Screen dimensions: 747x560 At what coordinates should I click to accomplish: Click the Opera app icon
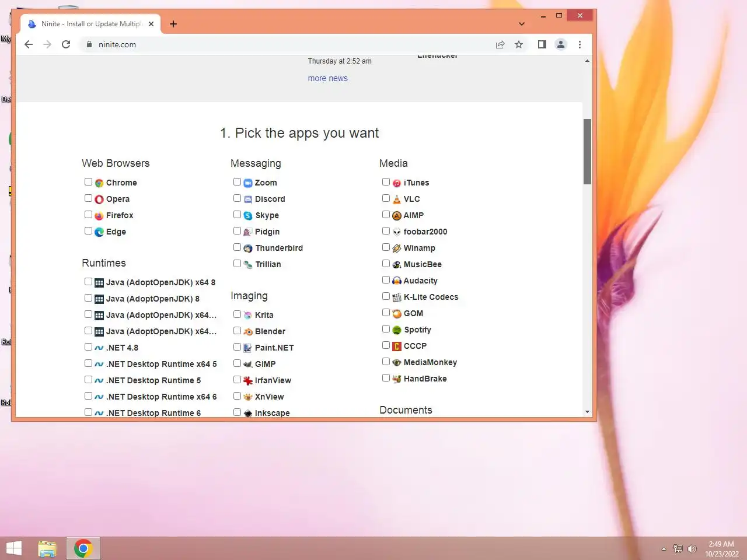pos(99,199)
